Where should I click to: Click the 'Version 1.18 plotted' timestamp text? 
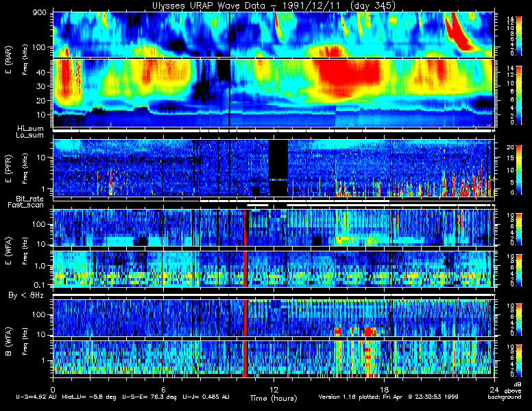(388, 397)
